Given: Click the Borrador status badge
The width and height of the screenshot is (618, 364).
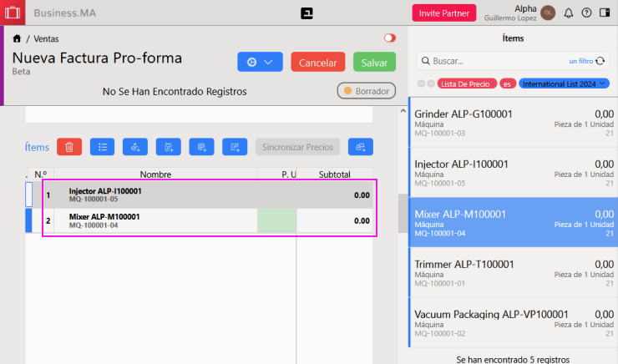Looking at the screenshot, I should tap(366, 90).
